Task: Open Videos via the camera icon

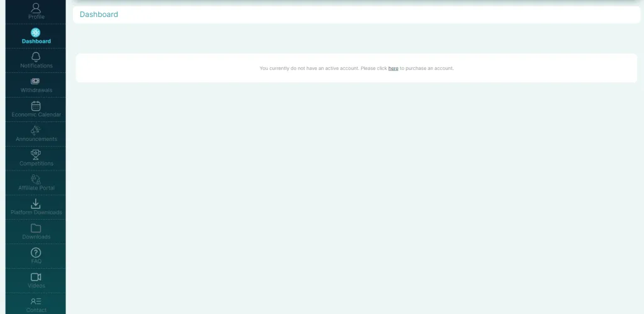Action: [36, 277]
